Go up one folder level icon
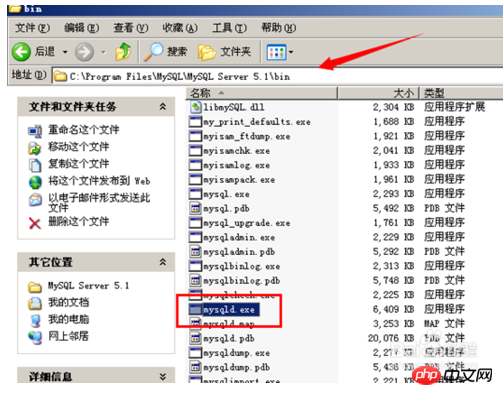Image resolution: width=503 pixels, height=395 pixels. tap(123, 52)
